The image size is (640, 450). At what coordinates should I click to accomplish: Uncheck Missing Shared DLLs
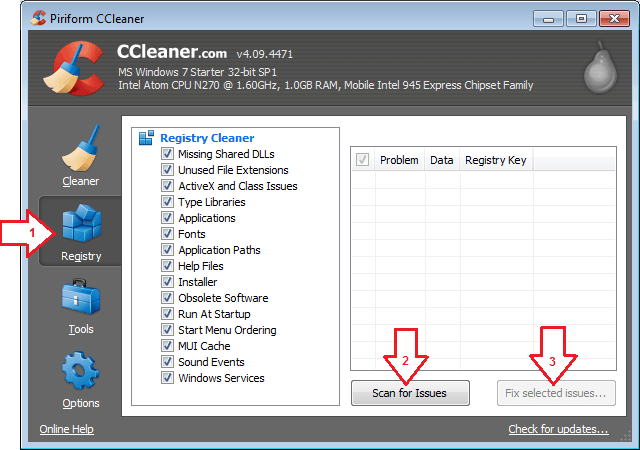[168, 154]
